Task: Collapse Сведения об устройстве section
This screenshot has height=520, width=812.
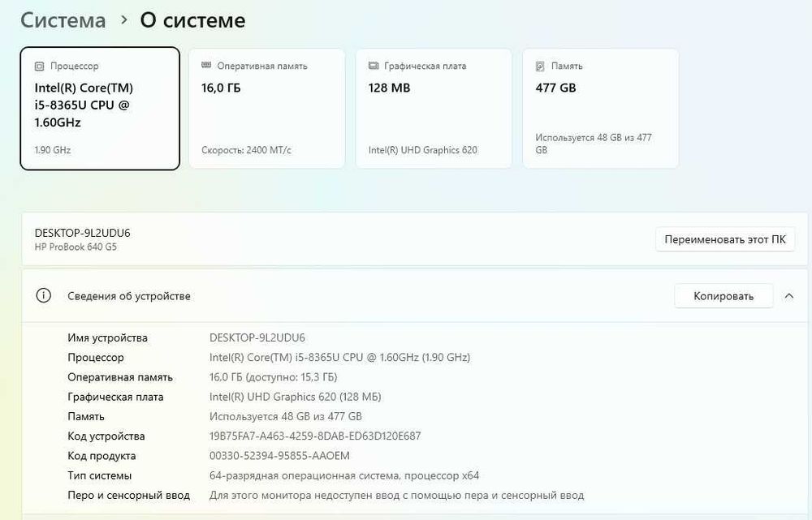Action: (788, 296)
